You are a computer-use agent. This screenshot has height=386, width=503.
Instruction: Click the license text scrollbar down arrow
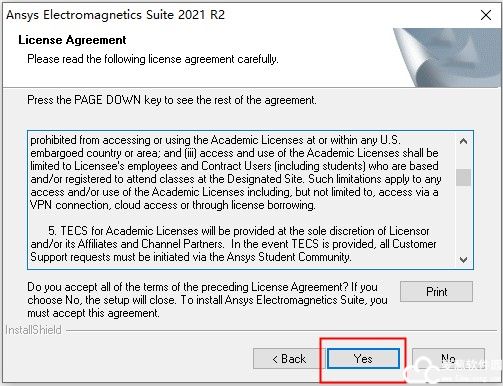[463, 259]
